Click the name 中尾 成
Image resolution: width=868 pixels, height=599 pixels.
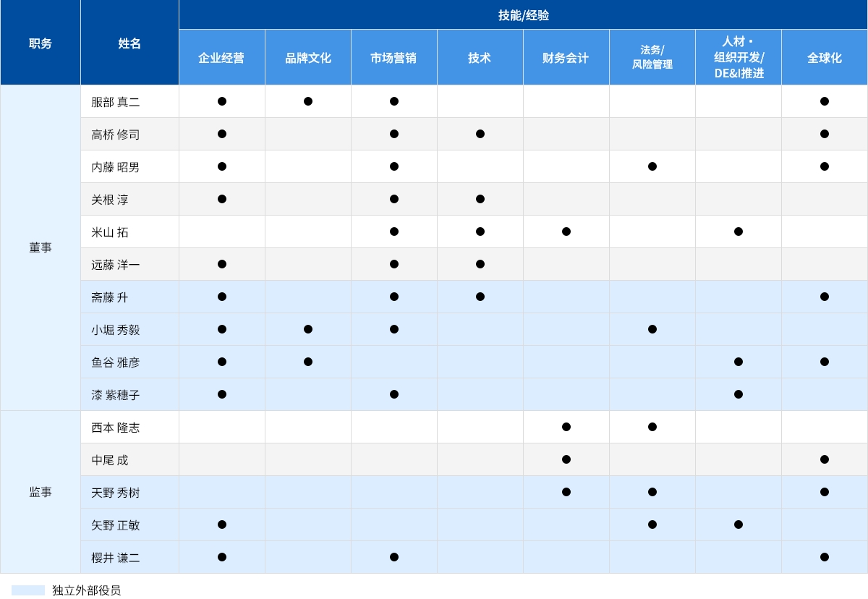coord(110,460)
